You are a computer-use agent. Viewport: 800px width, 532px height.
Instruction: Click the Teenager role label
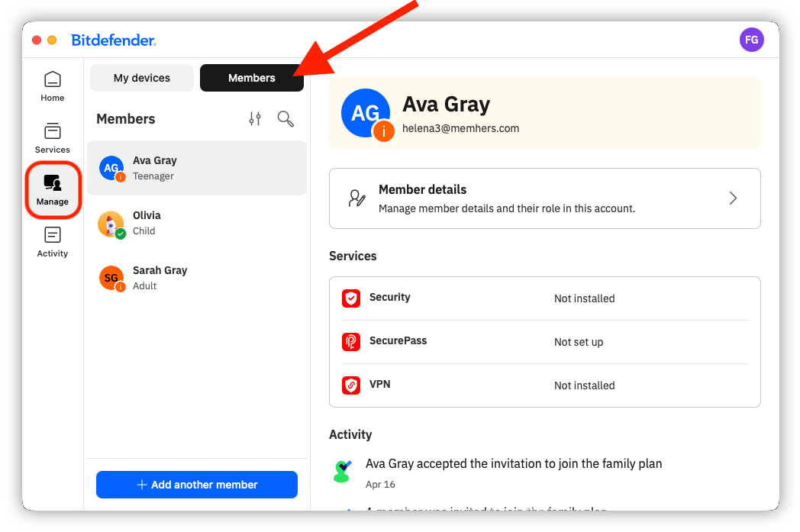(153, 176)
